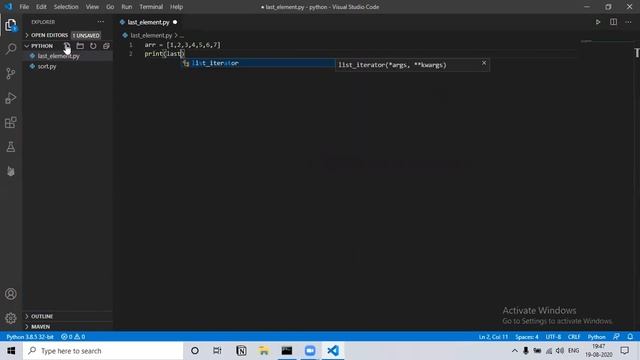Open the Run menu
640x360 pixels.
pyautogui.click(x=127, y=7)
